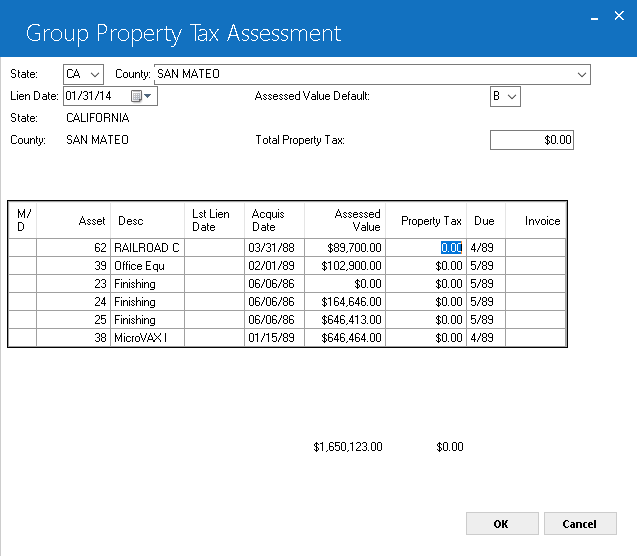Click Assessed Value $646,464.00 cell
The width and height of the screenshot is (637, 556).
click(x=345, y=338)
